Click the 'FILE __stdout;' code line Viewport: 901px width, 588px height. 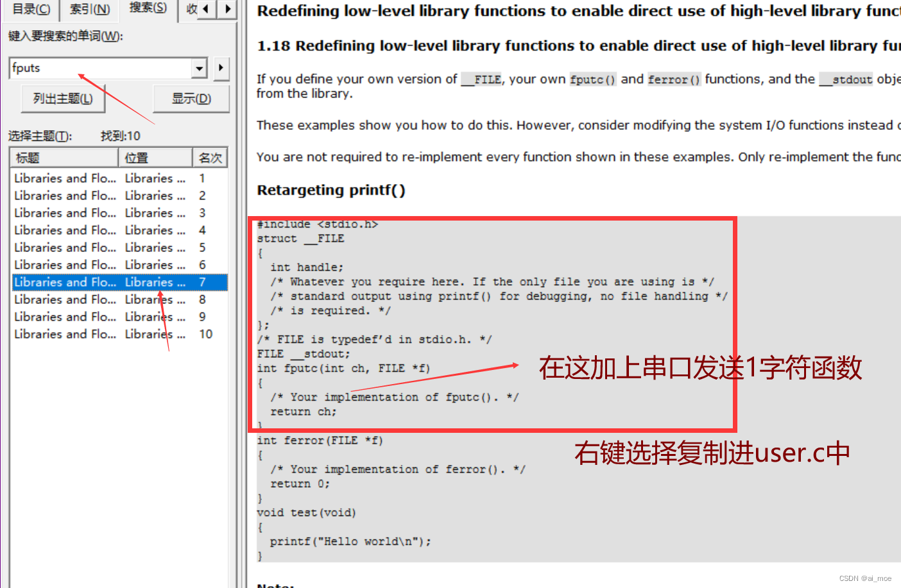point(304,354)
